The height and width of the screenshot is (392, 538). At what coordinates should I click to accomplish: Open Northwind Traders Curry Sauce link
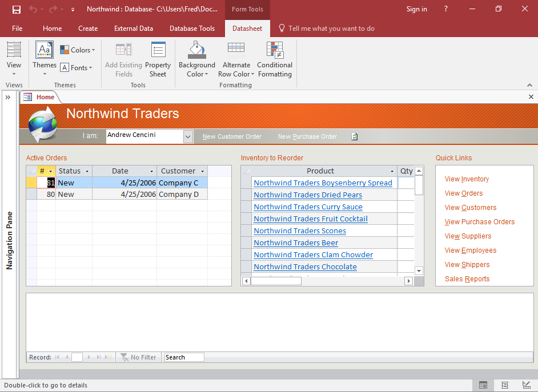[x=308, y=207]
